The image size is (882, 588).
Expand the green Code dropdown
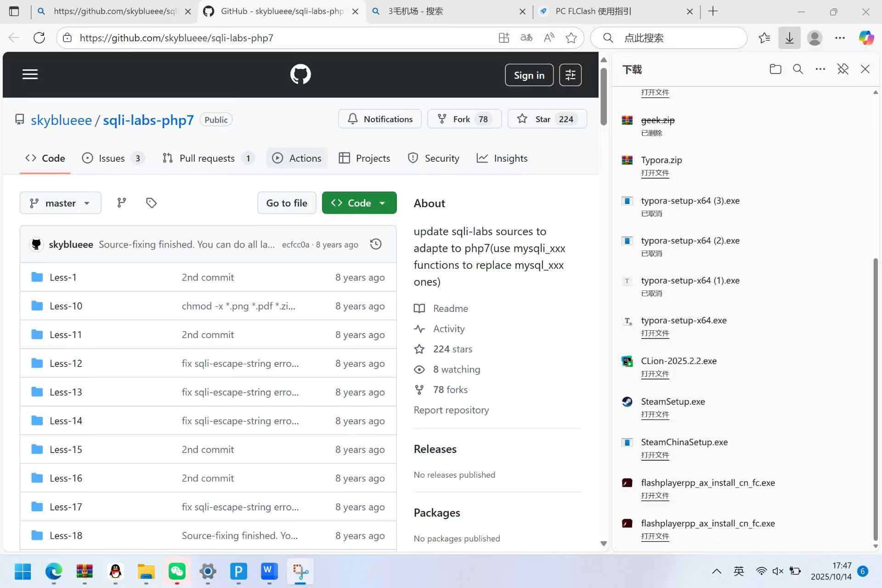pyautogui.click(x=359, y=203)
